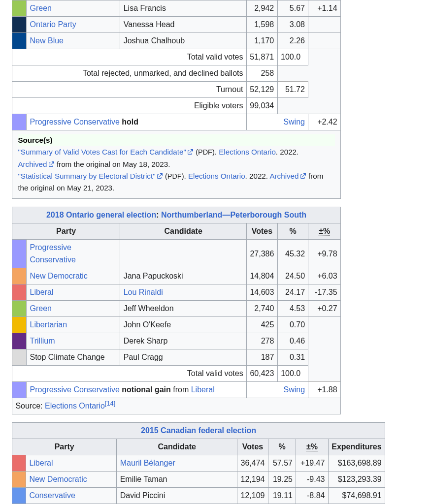This screenshot has height=504, width=431.
Task: Click external link icon after Archived, May 18 source
Action: tap(51, 164)
